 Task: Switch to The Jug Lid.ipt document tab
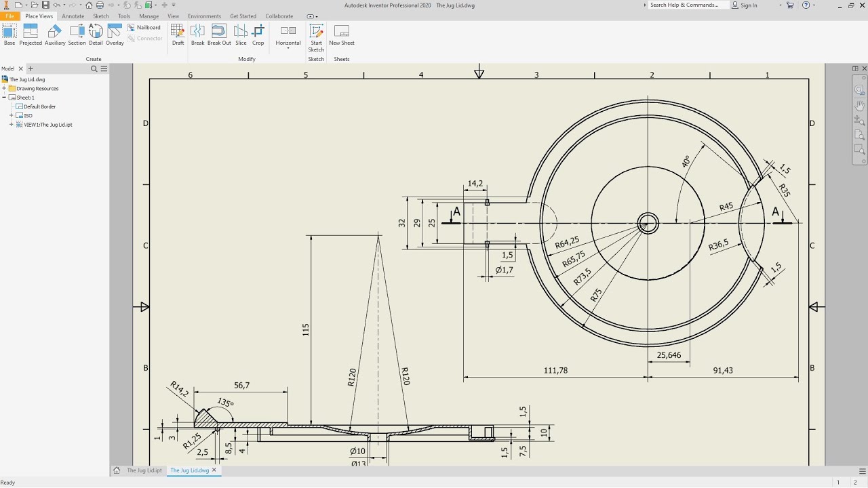click(144, 470)
